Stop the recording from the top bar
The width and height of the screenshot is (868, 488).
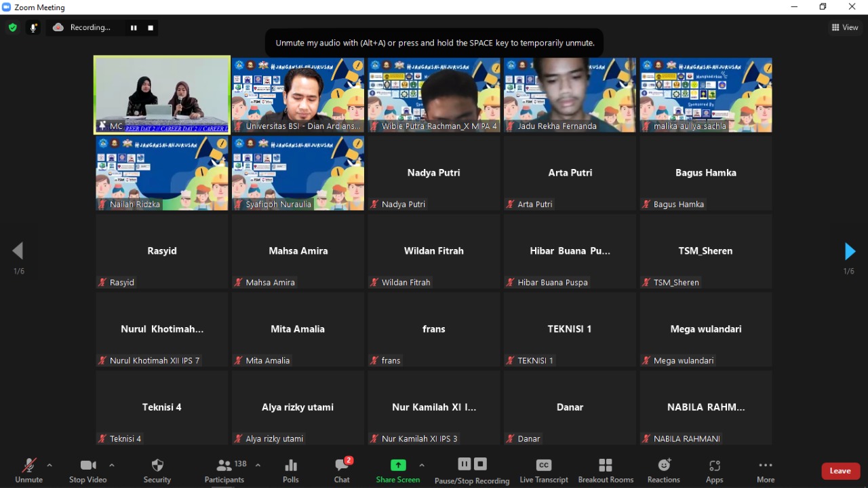pos(151,28)
